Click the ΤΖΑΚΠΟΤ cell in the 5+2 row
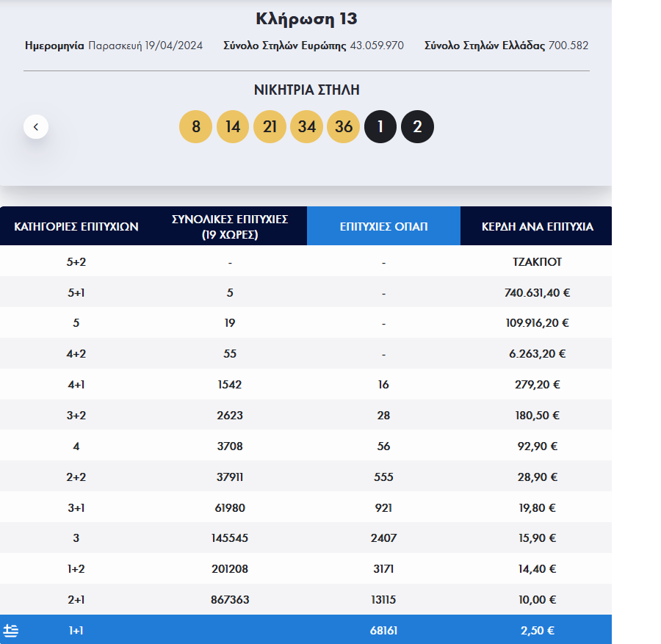 537,261
